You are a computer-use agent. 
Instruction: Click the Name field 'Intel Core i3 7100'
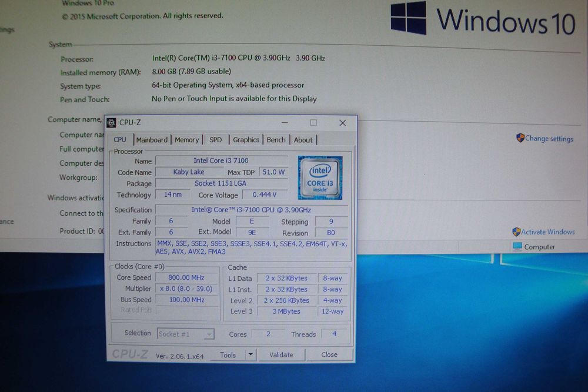point(221,160)
